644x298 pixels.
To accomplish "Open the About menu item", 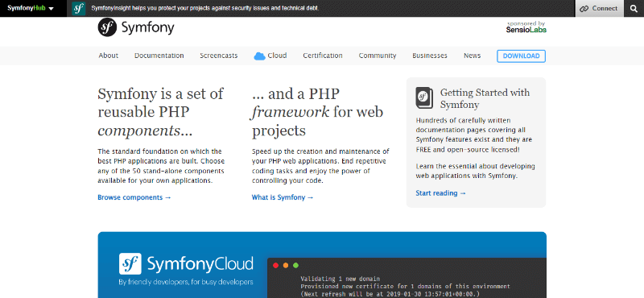I will (109, 56).
